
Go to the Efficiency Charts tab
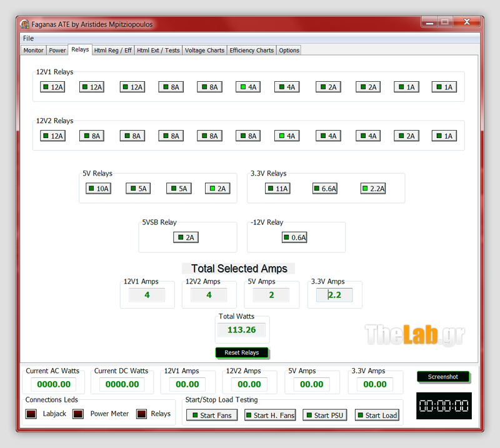[252, 51]
